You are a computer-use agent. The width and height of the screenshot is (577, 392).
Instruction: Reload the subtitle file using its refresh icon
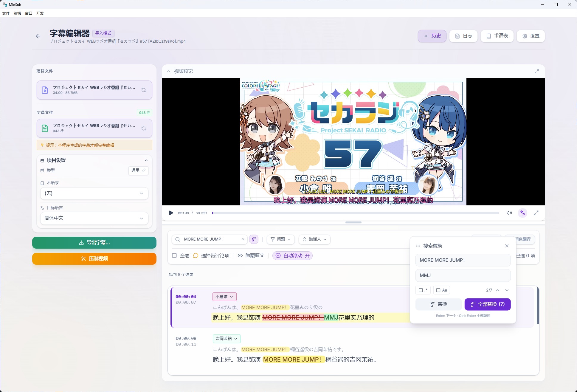pyautogui.click(x=144, y=128)
